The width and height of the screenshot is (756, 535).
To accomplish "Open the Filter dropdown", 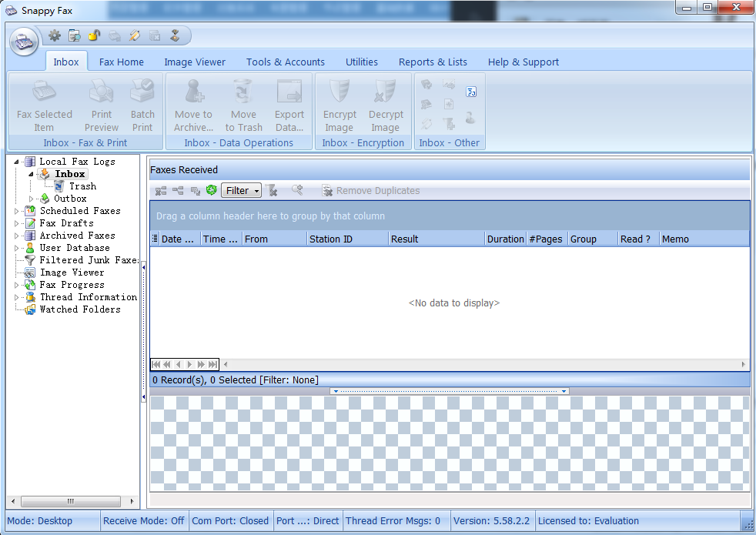I will [x=241, y=191].
